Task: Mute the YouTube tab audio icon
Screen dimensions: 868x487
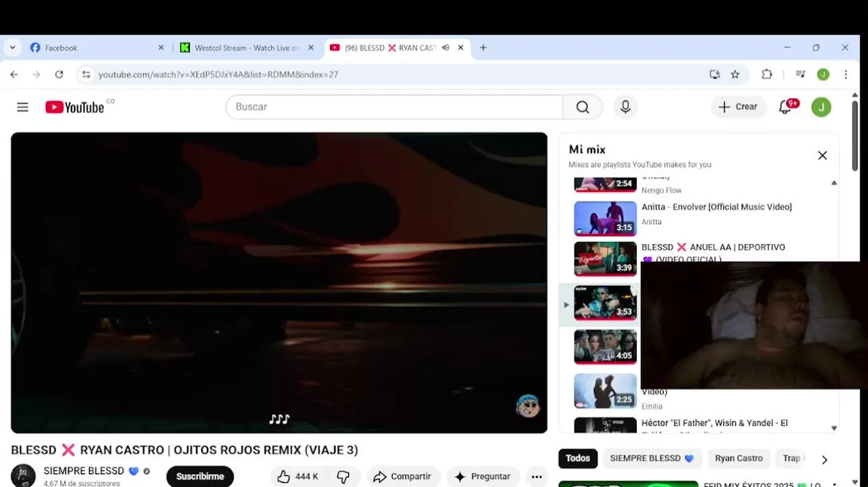Action: pyautogui.click(x=445, y=48)
